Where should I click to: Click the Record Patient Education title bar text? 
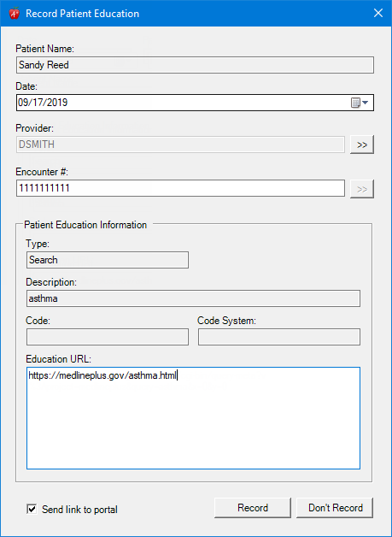point(83,14)
